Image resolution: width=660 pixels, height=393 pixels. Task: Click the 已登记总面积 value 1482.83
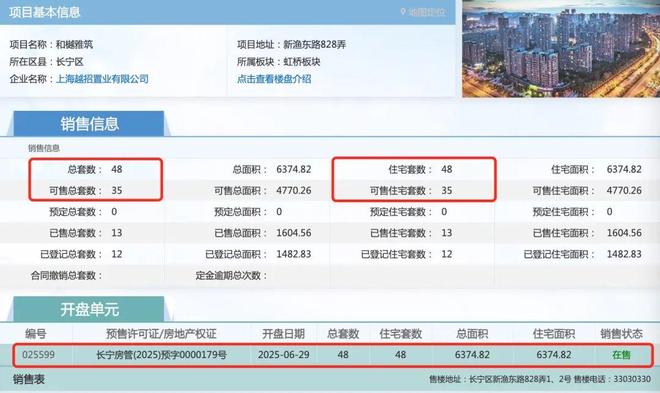pos(294,254)
